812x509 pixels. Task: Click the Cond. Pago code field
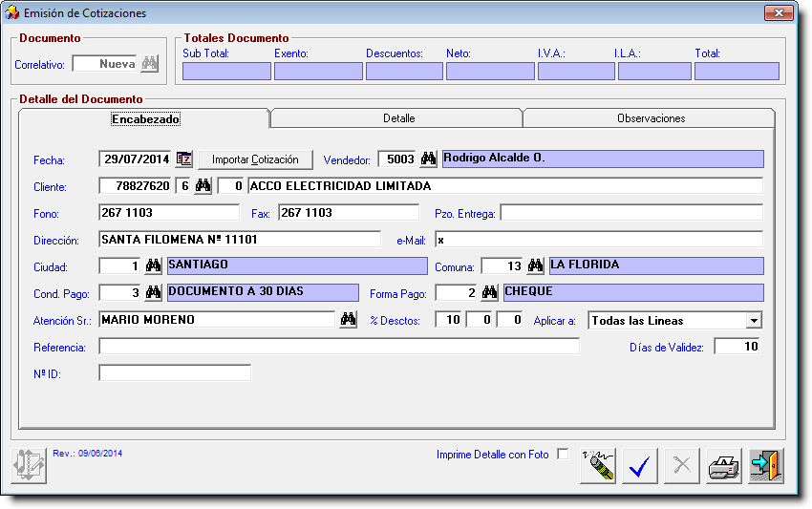tap(119, 292)
